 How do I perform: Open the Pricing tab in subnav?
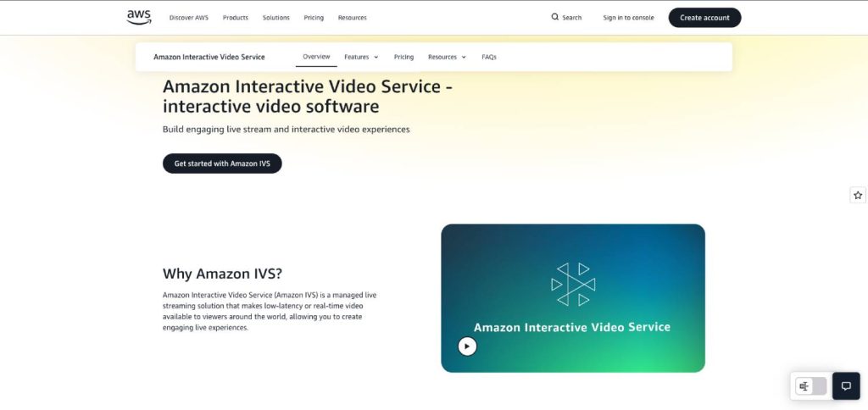pyautogui.click(x=403, y=57)
